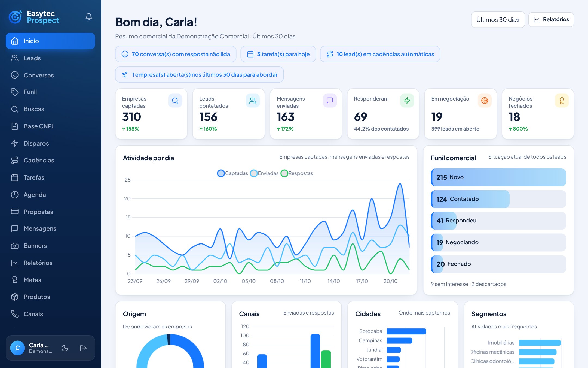
Task: Click the logout icon in sidebar footer
Action: click(83, 348)
